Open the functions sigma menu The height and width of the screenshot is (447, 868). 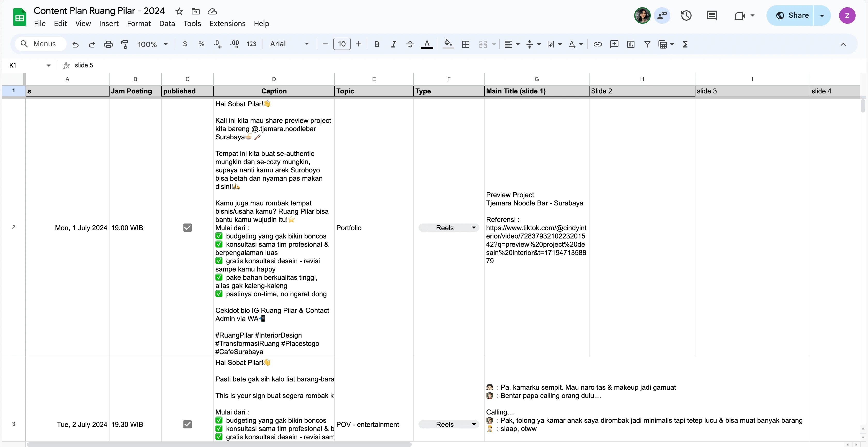(685, 44)
